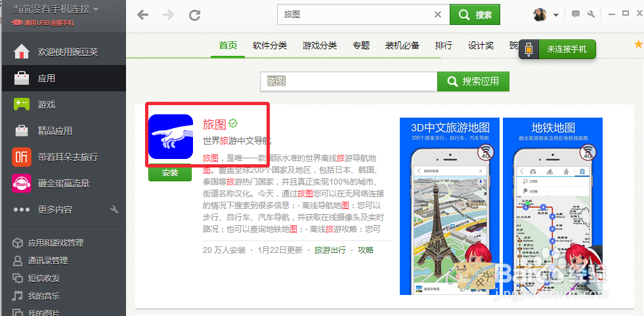Switch to the 首页 tab
The width and height of the screenshot is (644, 316).
tap(228, 45)
